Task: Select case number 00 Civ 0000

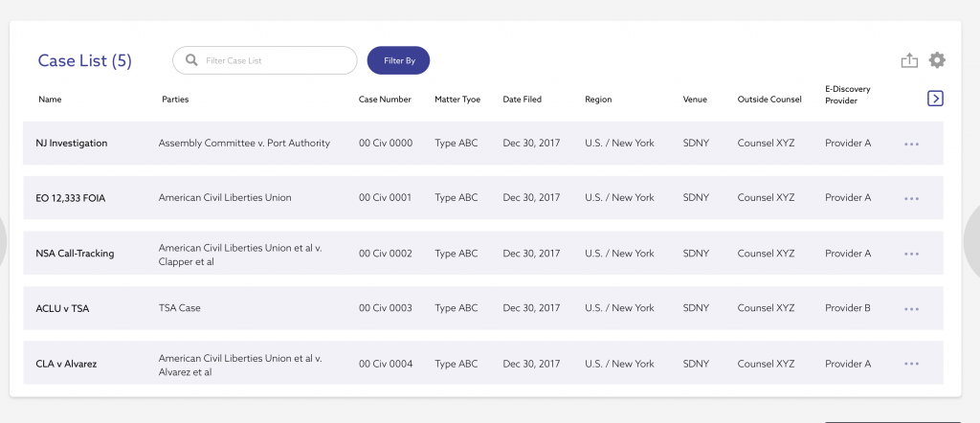Action: click(x=386, y=144)
